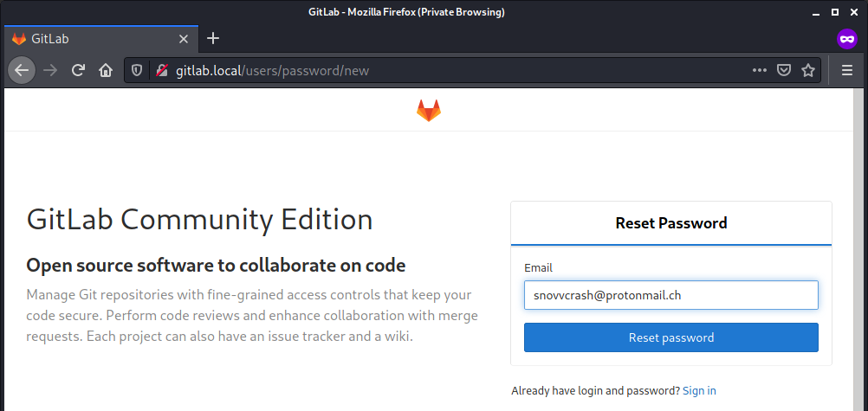Go back with the browser back arrow

[x=22, y=70]
